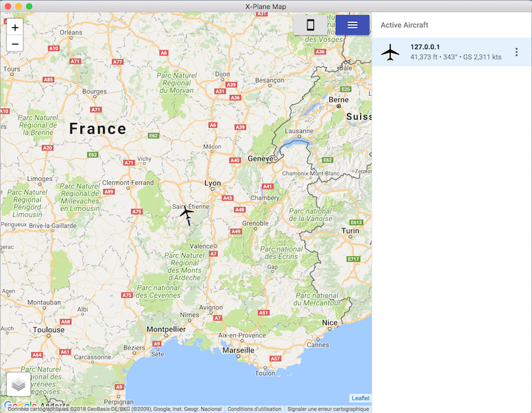Click the Clermont-Ferrand city label
532x413 pixels.
128,183
